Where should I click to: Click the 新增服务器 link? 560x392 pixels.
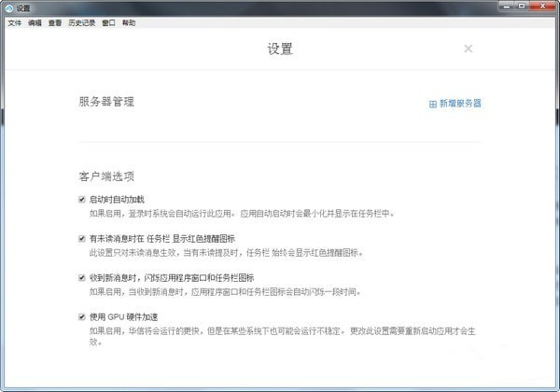[455, 104]
